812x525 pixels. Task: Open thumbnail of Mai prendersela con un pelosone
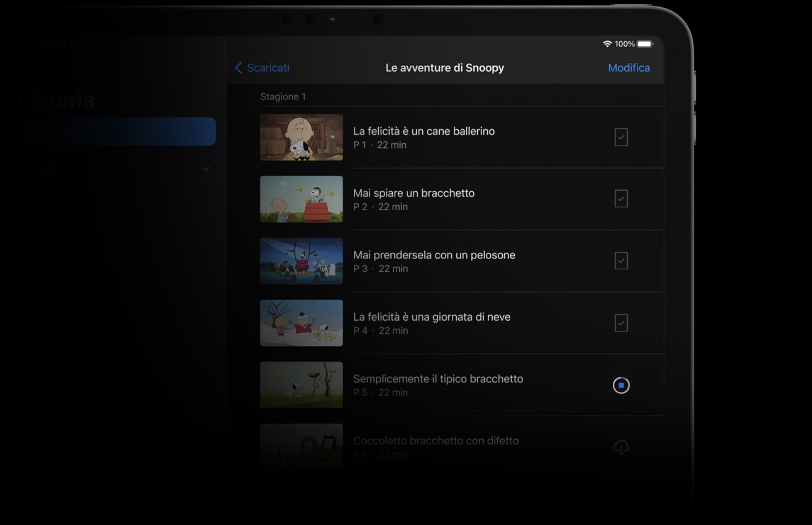pos(301,261)
